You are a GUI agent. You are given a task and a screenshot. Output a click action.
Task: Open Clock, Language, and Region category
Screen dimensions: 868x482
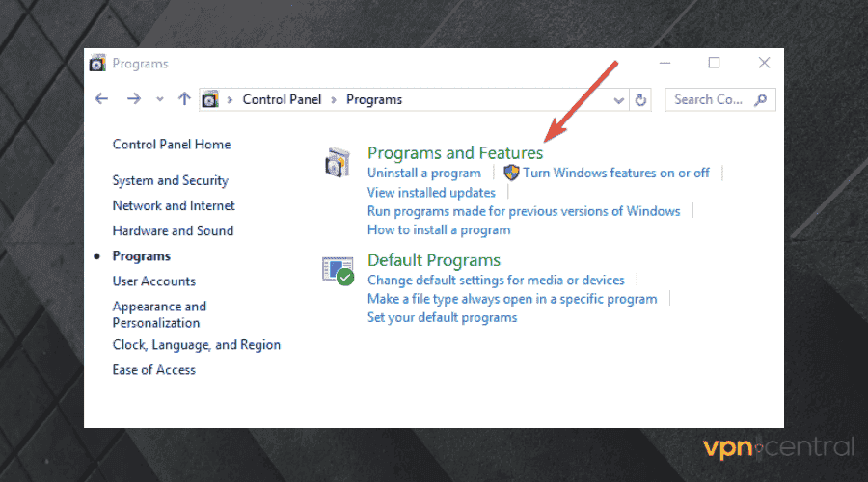197,345
